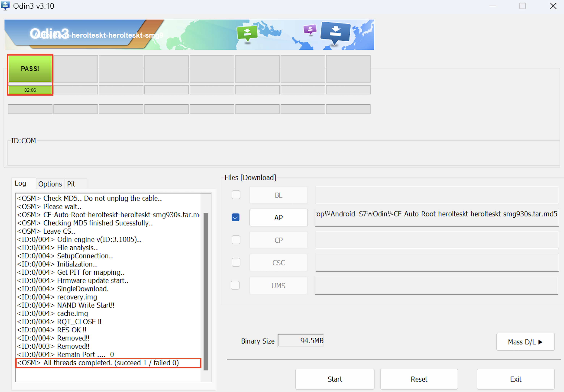Click the AP file path input field
The height and width of the screenshot is (392, 564).
coord(436,217)
